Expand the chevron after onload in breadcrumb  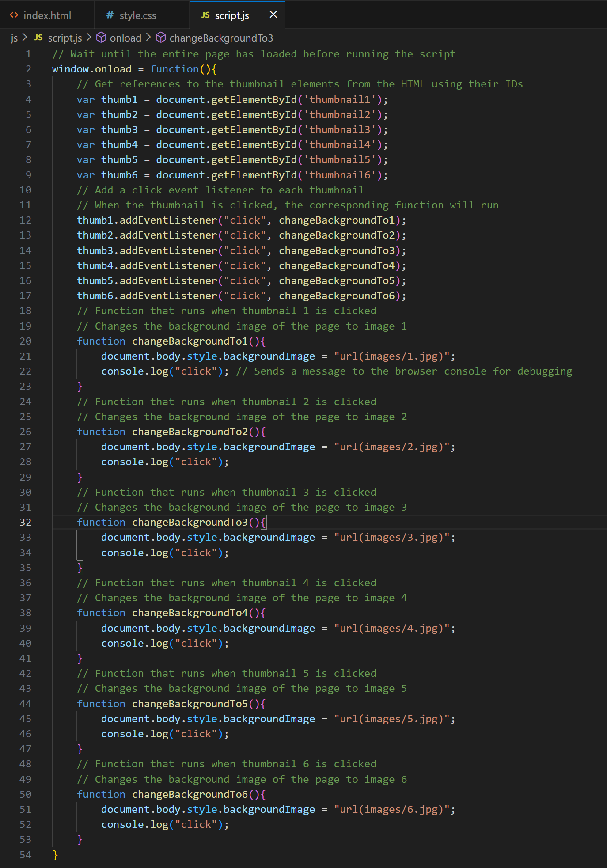pos(148,38)
